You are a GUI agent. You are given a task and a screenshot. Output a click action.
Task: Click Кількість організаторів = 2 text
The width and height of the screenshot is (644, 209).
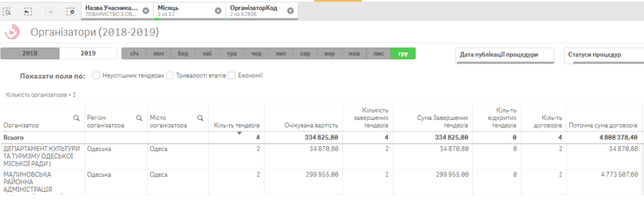coord(41,95)
